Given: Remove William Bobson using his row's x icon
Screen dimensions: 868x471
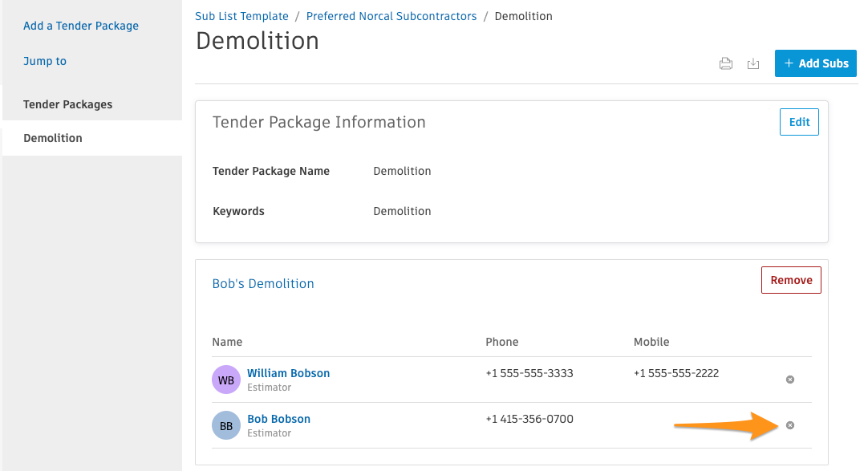Looking at the screenshot, I should coord(789,380).
